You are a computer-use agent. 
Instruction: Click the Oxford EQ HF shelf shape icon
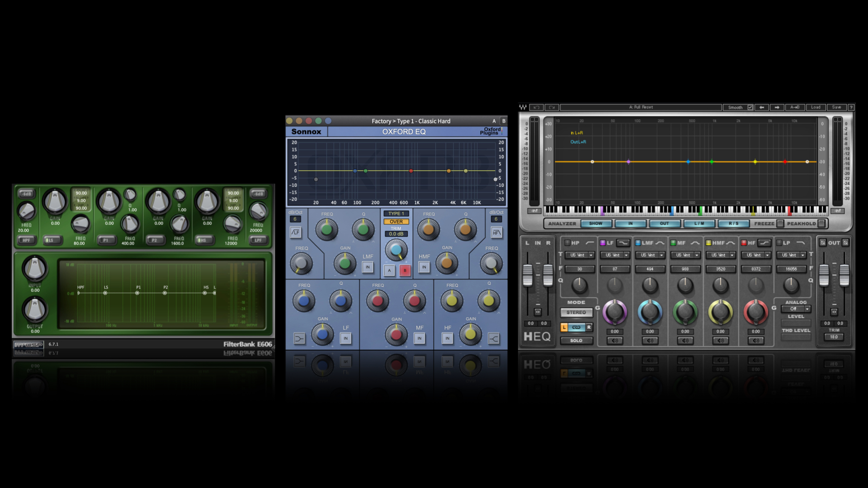click(x=494, y=338)
